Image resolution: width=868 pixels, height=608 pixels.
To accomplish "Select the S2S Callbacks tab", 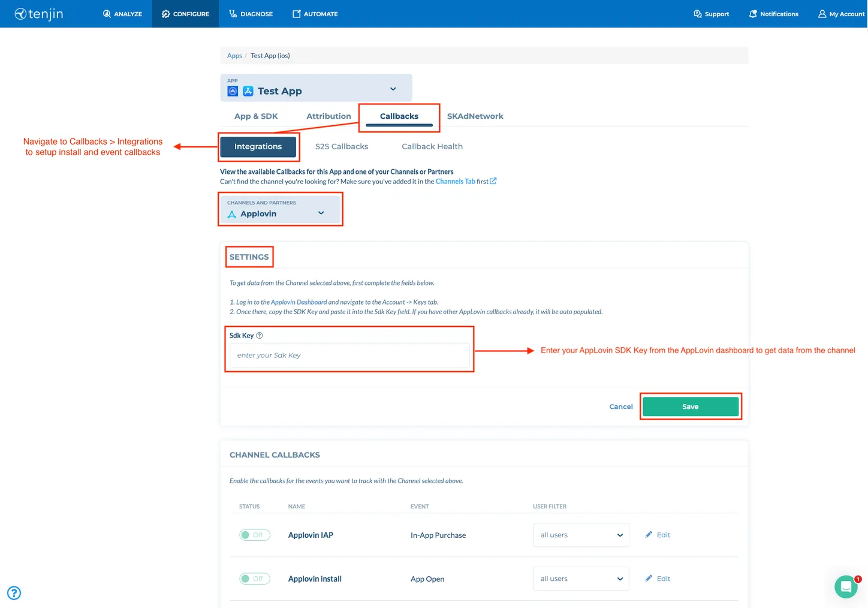I will pos(341,146).
